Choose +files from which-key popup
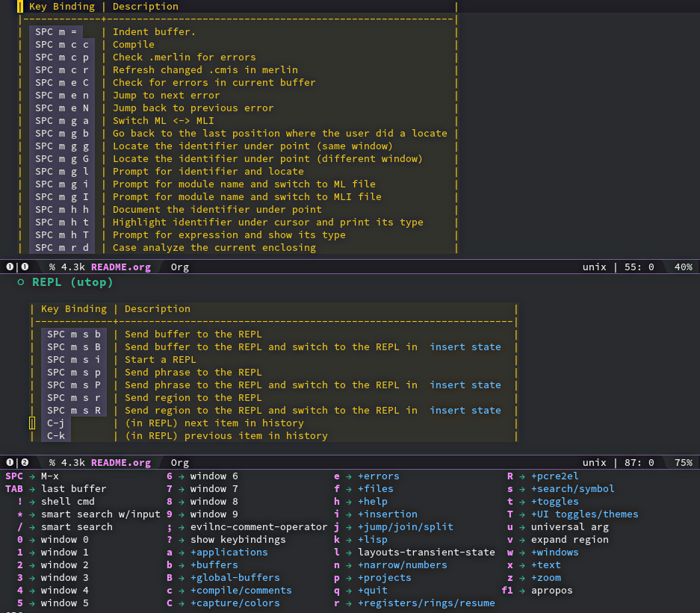The width and height of the screenshot is (700, 613). 376,488
